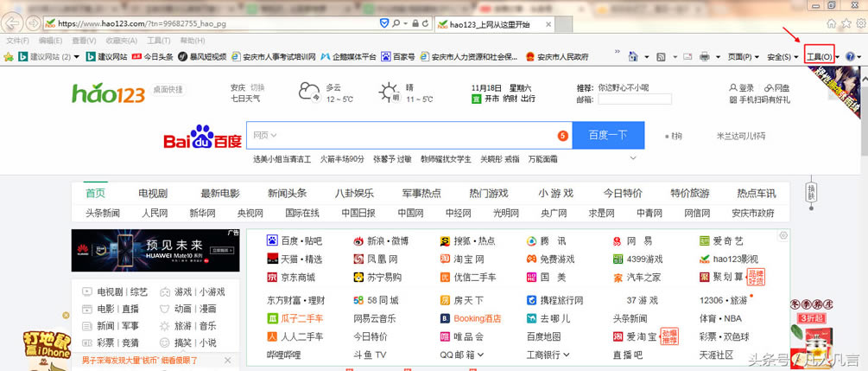The height and width of the screenshot is (371, 868).
Task: Click the favorites star icon in bookmarks bar
Action: [x=9, y=57]
